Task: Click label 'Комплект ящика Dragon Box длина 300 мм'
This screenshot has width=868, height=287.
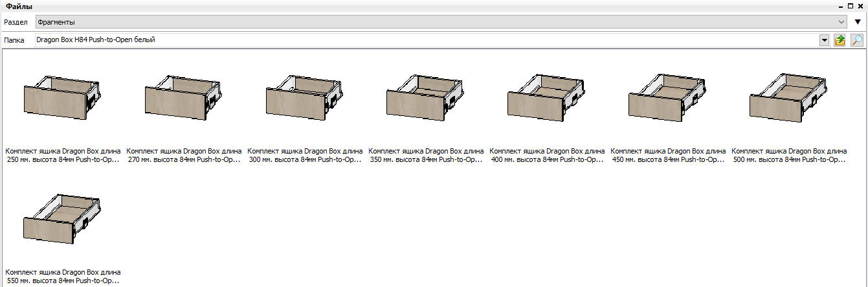Action: tap(305, 155)
